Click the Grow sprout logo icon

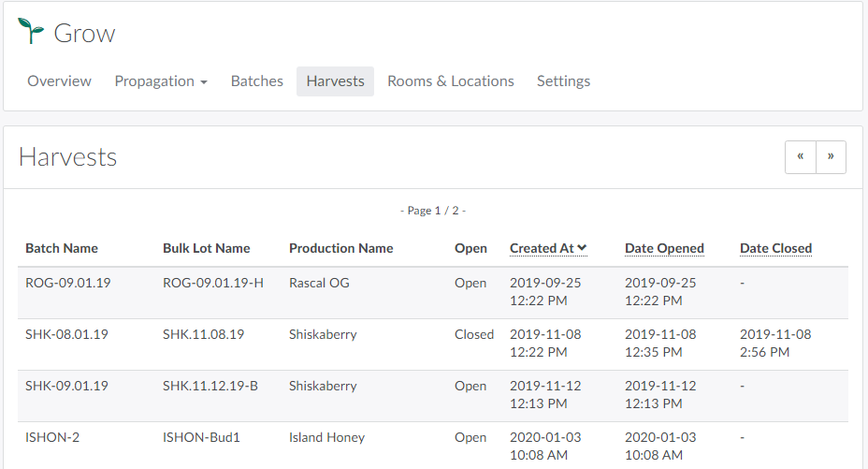pos(31,31)
